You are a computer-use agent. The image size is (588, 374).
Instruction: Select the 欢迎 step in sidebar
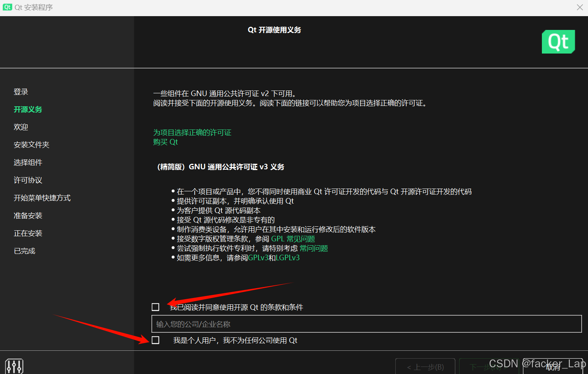(21, 127)
